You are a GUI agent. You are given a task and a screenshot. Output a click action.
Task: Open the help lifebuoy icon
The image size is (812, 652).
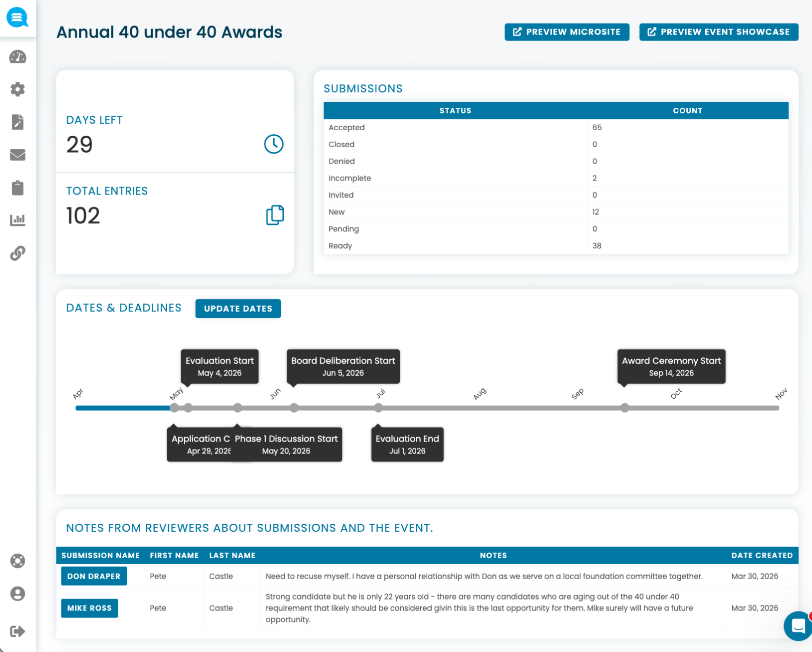17,561
